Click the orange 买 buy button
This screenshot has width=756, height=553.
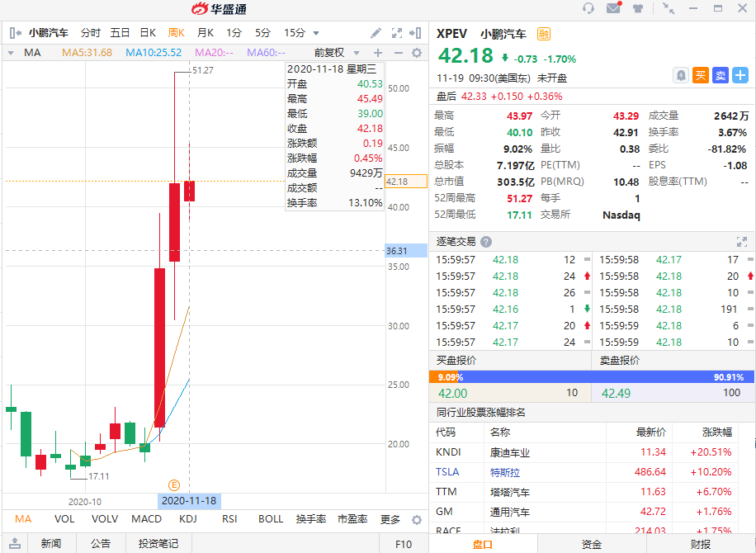[x=701, y=75]
